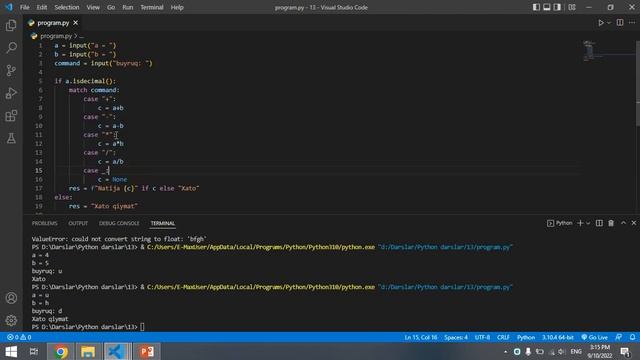Kill terminal with trash icon
This screenshot has height=360, width=640.
(611, 223)
